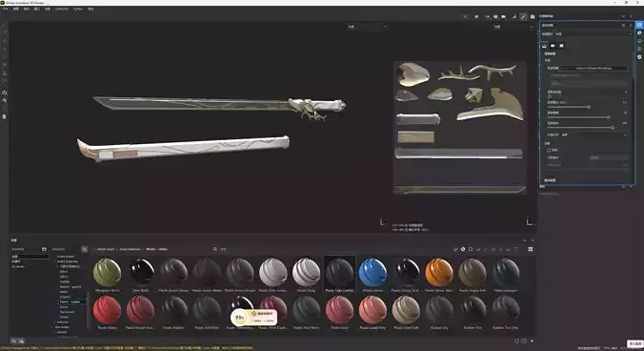Click the camera icon in top-right toolbar
The image size is (644, 351).
(504, 16)
